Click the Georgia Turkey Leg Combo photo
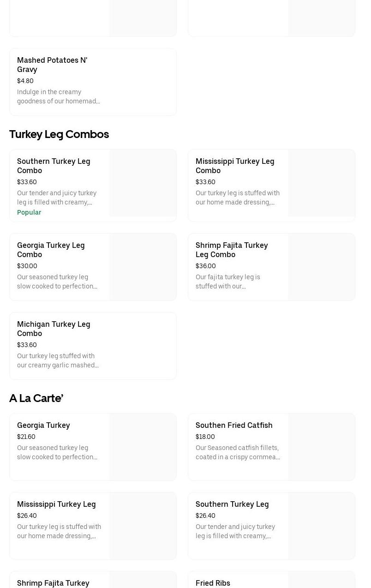Viewport: 371px width, 588px height. click(x=143, y=267)
